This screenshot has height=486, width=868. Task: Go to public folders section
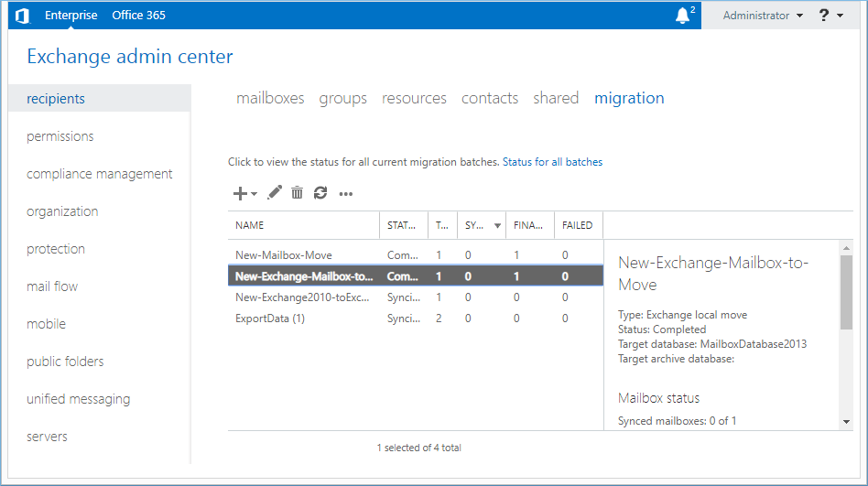coord(65,362)
